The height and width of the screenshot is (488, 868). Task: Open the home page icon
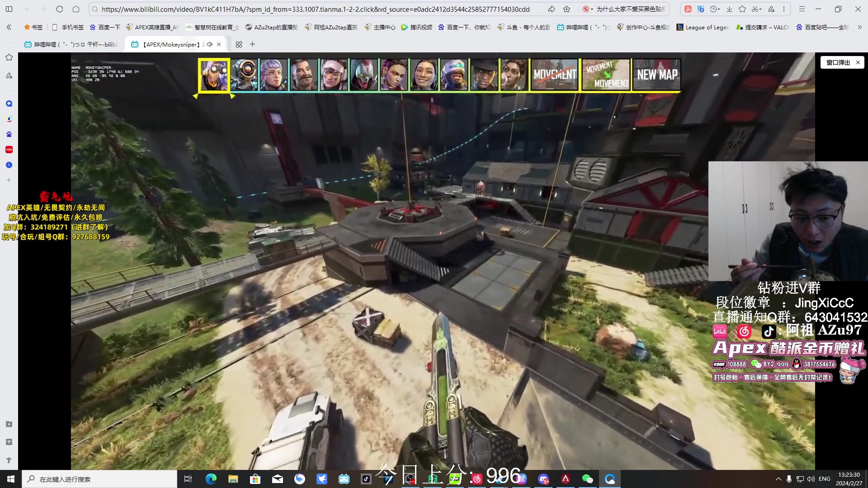[76, 9]
